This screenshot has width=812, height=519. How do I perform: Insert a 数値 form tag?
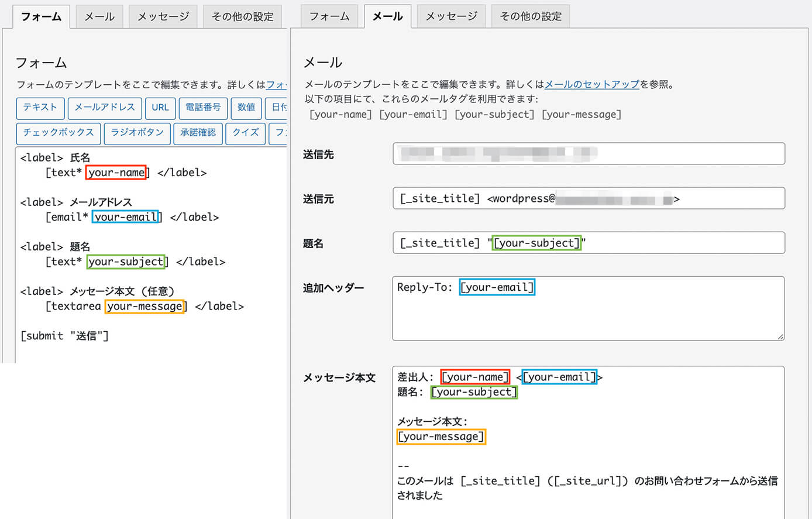coord(246,108)
